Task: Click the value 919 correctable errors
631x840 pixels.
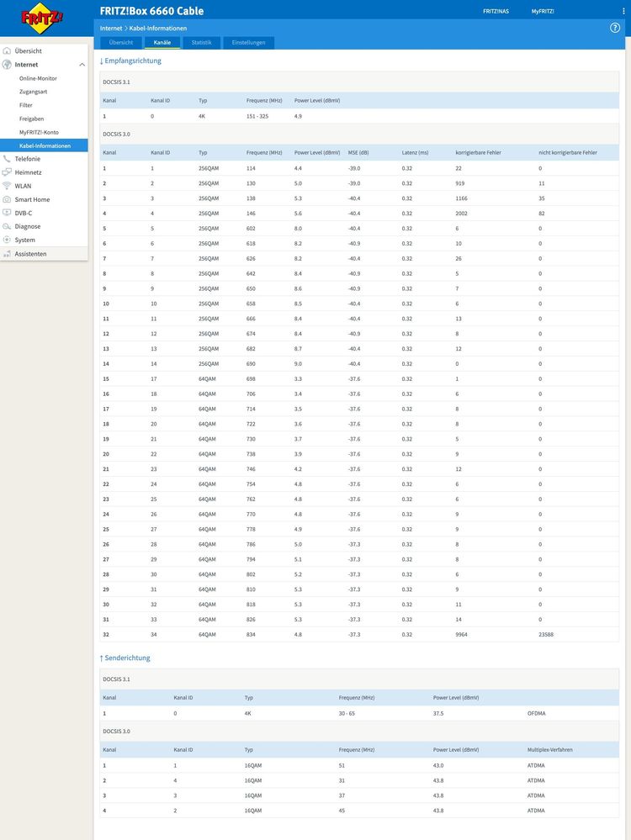Action: [460, 183]
